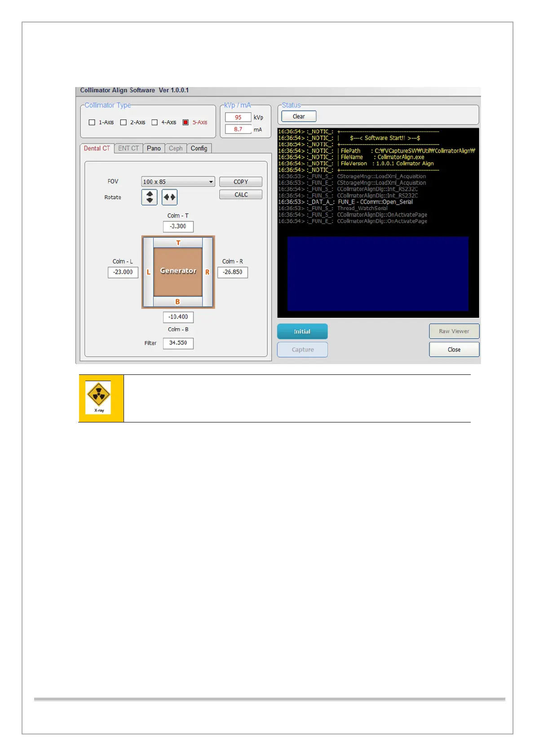Click the Colm - B value field
The image size is (535, 756).
pyautogui.click(x=178, y=317)
